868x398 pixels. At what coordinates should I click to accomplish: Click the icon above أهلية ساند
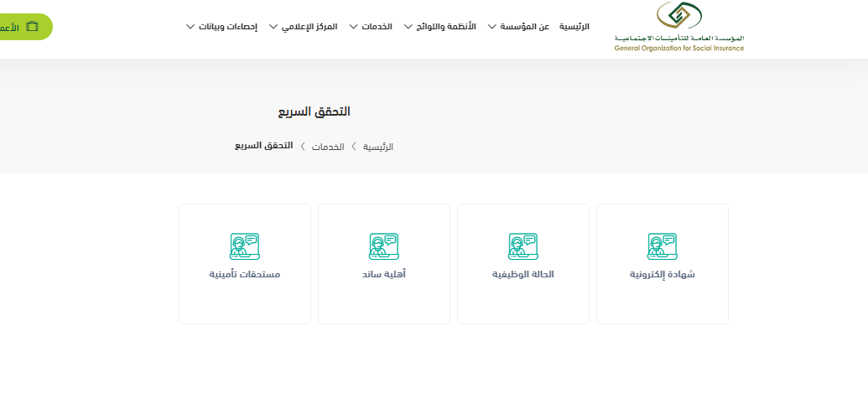tap(383, 246)
